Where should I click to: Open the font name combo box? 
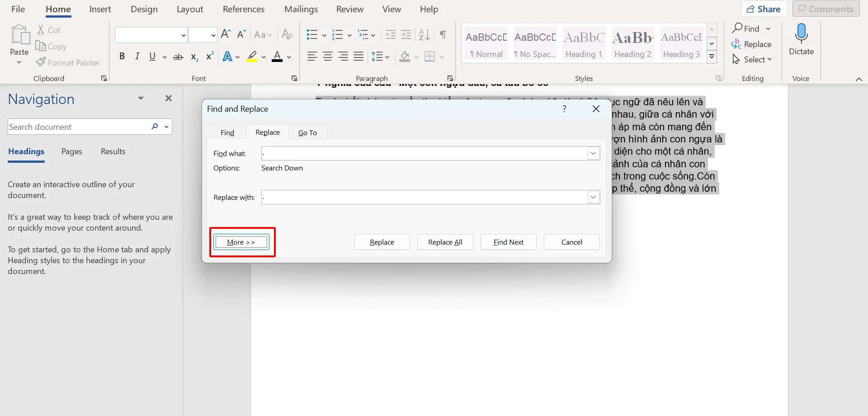151,35
